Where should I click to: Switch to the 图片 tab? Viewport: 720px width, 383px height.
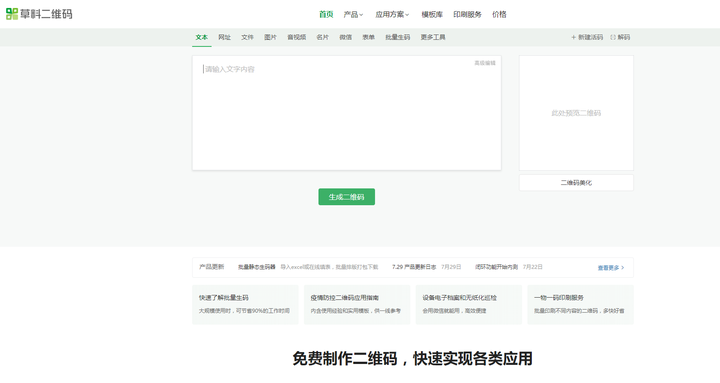click(270, 37)
